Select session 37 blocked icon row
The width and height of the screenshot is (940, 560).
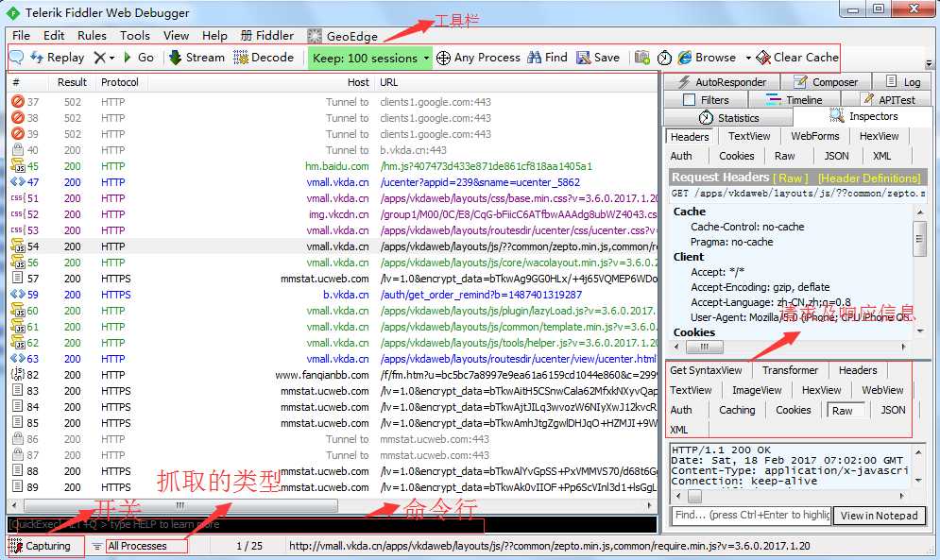coord(17,102)
